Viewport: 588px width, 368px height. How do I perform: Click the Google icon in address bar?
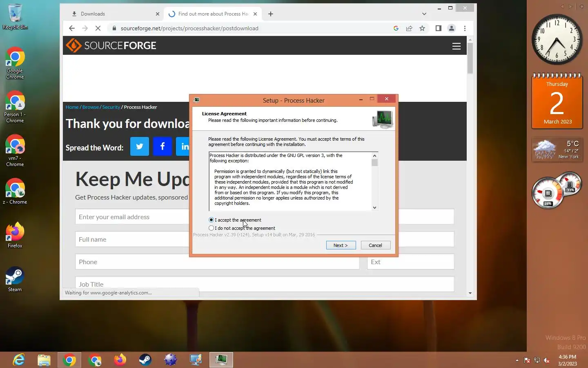[396, 28]
